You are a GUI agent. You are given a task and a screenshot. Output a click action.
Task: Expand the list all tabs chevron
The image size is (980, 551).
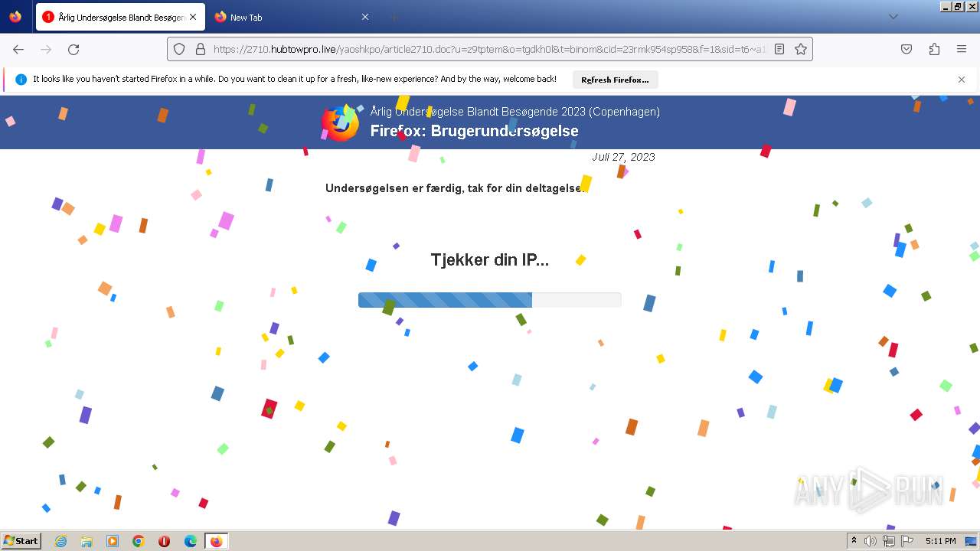point(893,17)
